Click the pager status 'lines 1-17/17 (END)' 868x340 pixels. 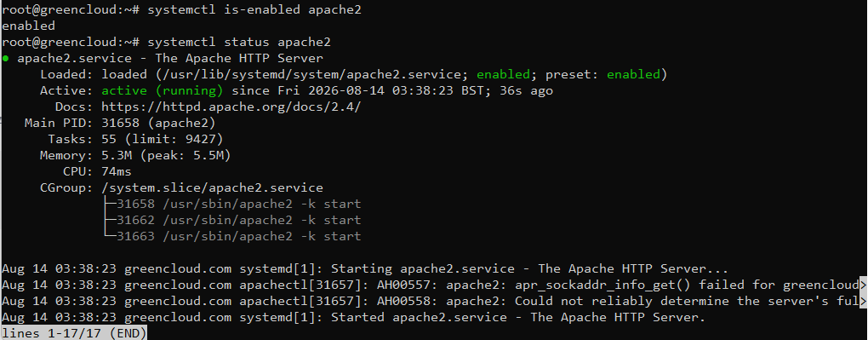[74, 333]
